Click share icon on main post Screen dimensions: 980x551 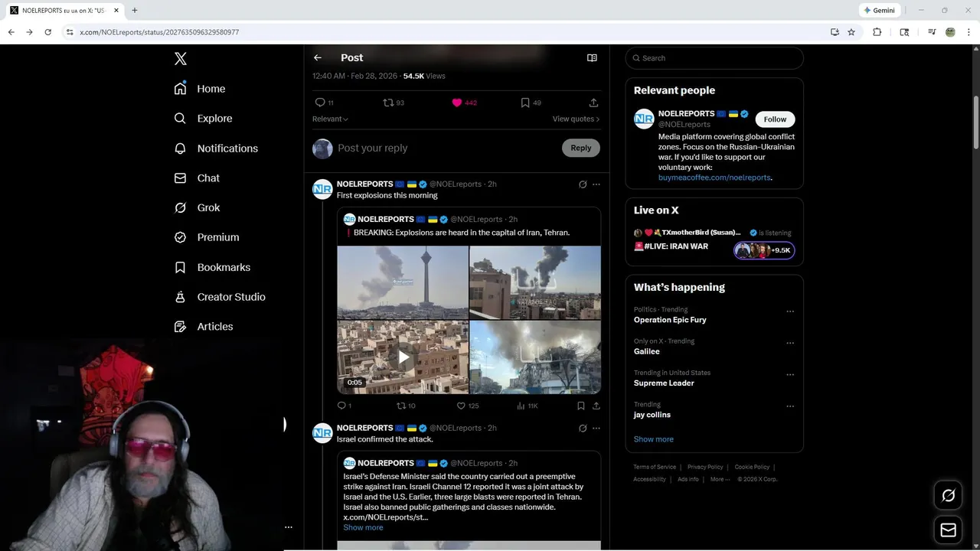pos(593,103)
